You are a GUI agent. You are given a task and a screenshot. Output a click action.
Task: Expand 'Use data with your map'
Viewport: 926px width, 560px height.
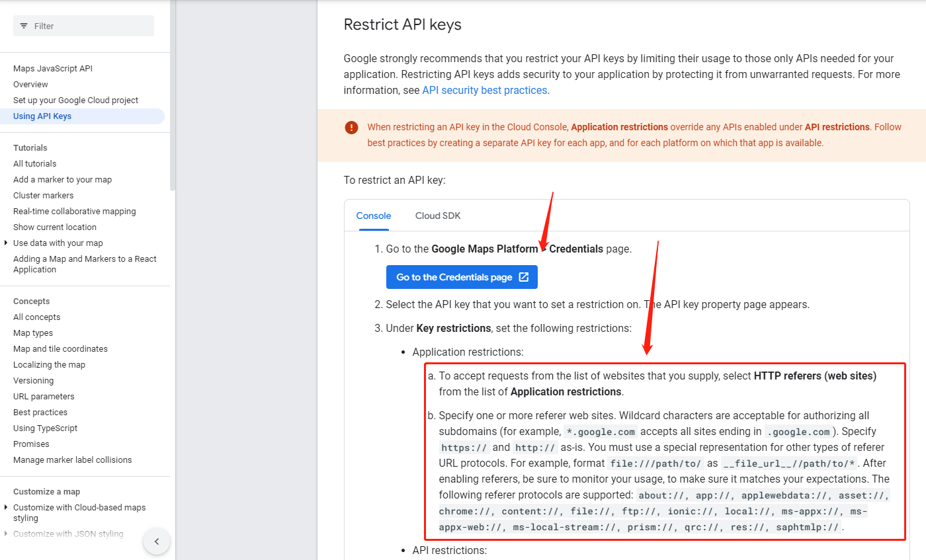coord(6,243)
